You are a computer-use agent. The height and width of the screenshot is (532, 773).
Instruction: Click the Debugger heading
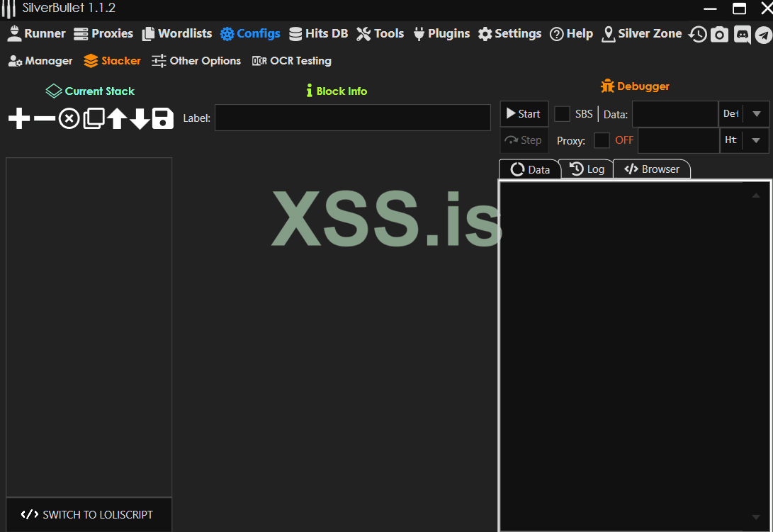pos(635,86)
